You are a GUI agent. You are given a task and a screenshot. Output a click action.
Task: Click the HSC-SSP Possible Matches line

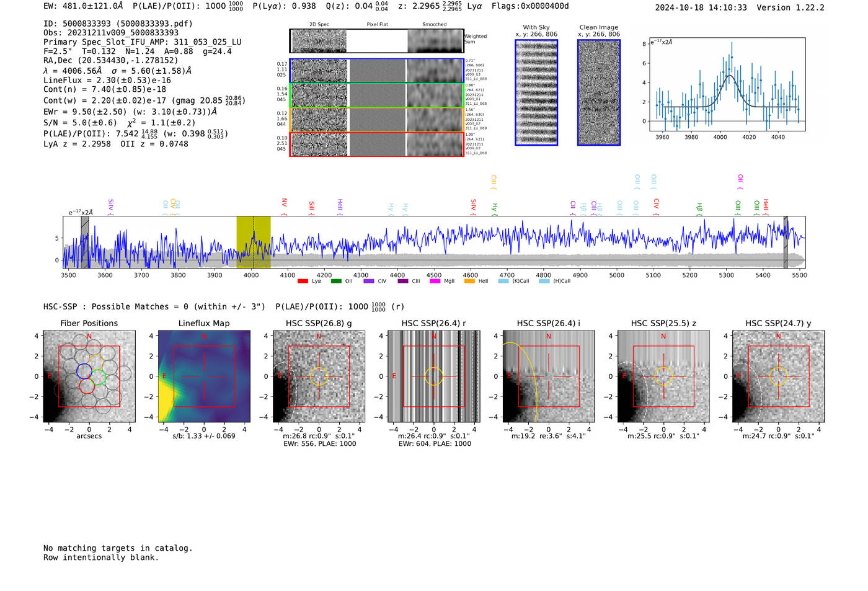[223, 306]
